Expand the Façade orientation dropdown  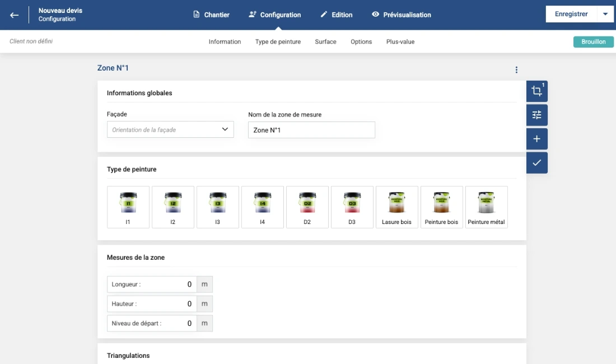click(170, 129)
